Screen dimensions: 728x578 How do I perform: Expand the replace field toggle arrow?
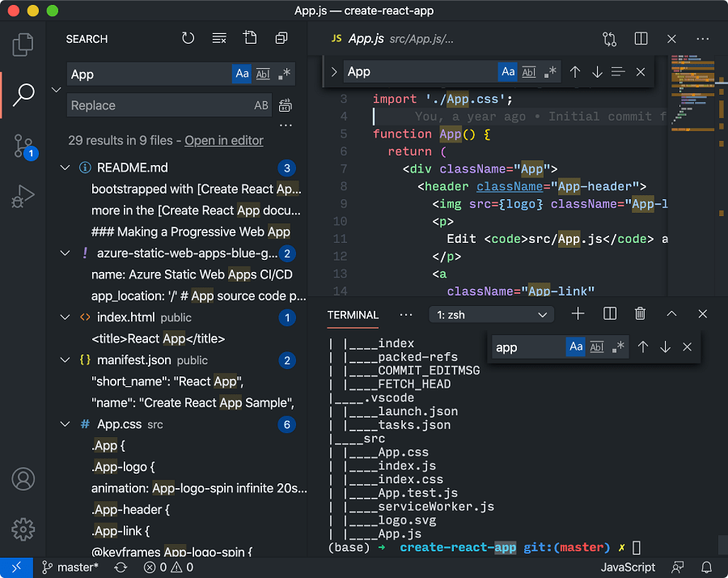(x=55, y=89)
